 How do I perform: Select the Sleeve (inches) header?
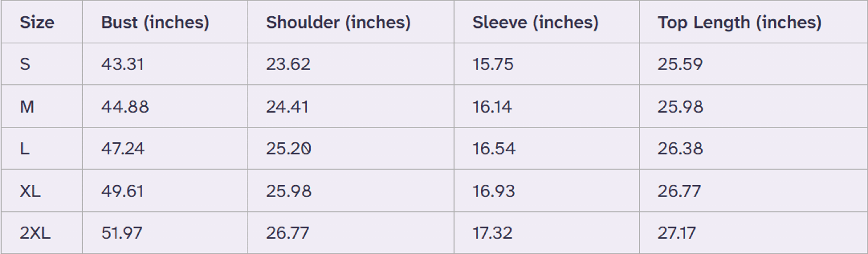coord(535,23)
